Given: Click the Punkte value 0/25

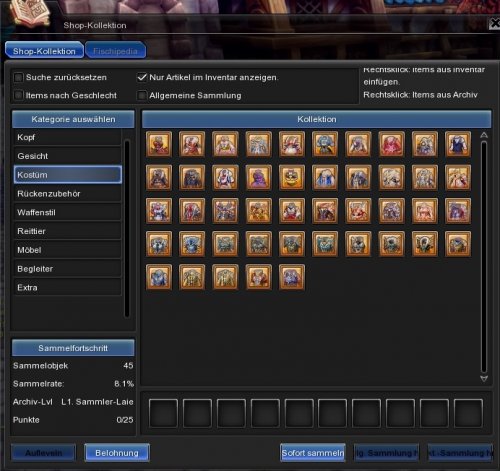Looking at the screenshot, I should 125,420.
